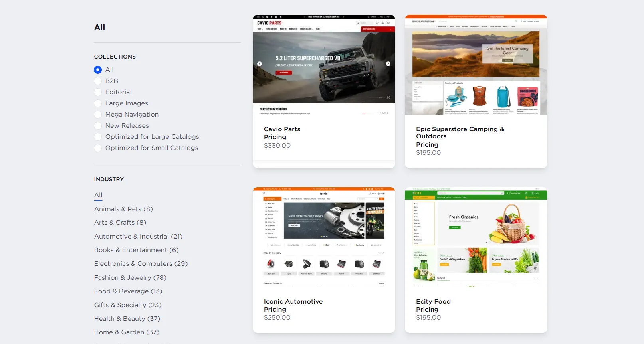Select Optimized for Large Catalogs
Viewport: 644px width, 344px height.
(98, 137)
